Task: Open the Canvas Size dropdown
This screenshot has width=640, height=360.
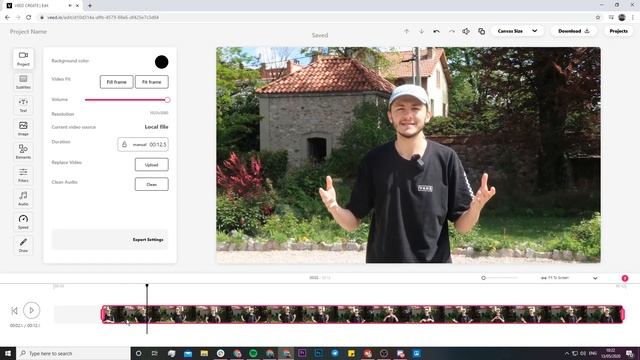Action: (517, 31)
